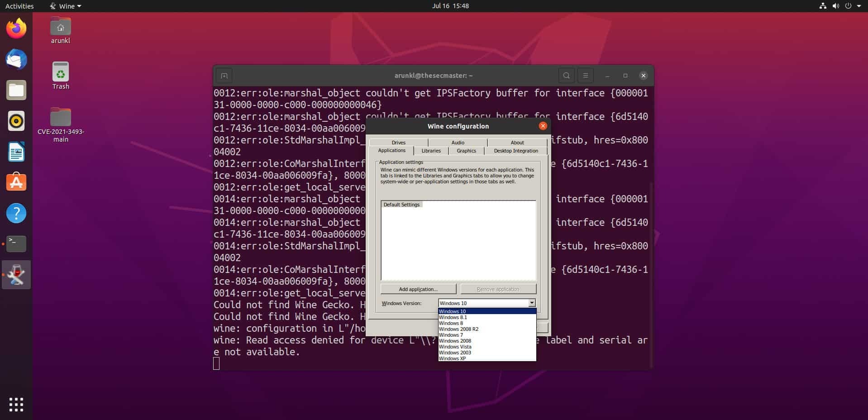Image resolution: width=868 pixels, height=420 pixels.
Task: Open system menu dropdown arrow in top bar
Action: tap(858, 6)
